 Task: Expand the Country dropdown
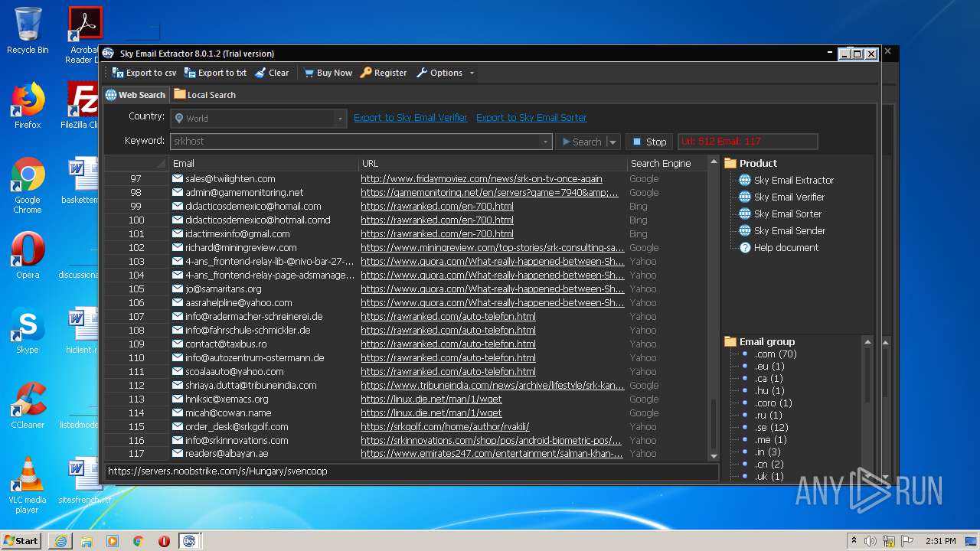pos(340,119)
